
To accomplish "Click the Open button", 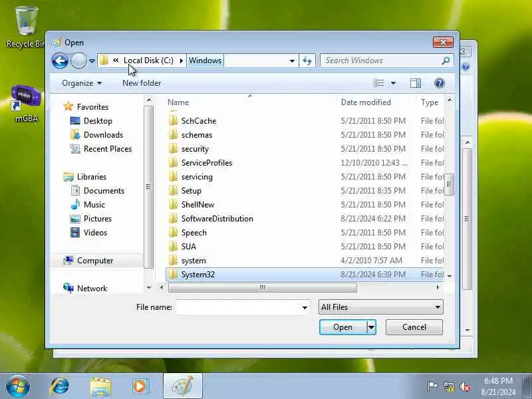I will [x=343, y=327].
